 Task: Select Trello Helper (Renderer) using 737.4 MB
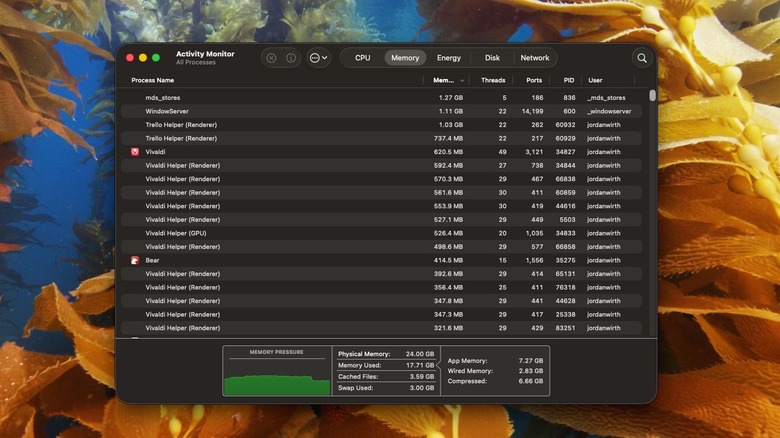pyautogui.click(x=382, y=138)
